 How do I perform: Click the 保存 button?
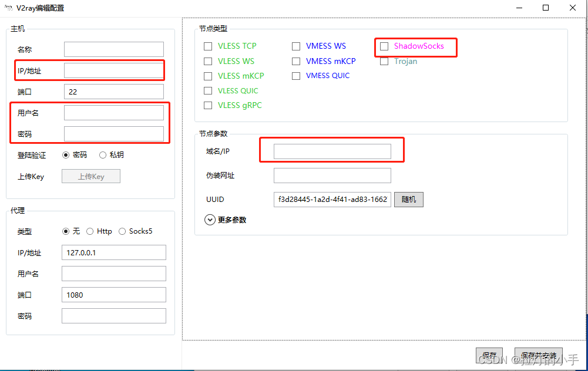[489, 355]
